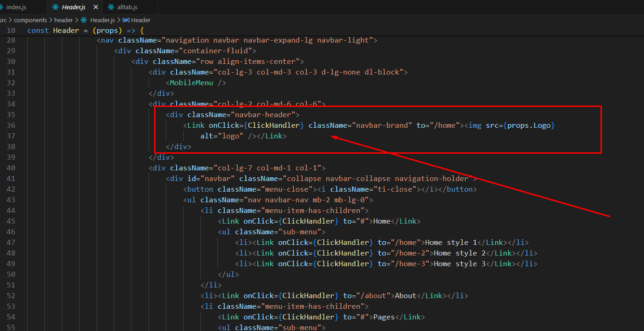Image resolution: width=644 pixels, height=331 pixels.
Task: Place cursor on MobileMenu component tag
Action: click(x=192, y=83)
